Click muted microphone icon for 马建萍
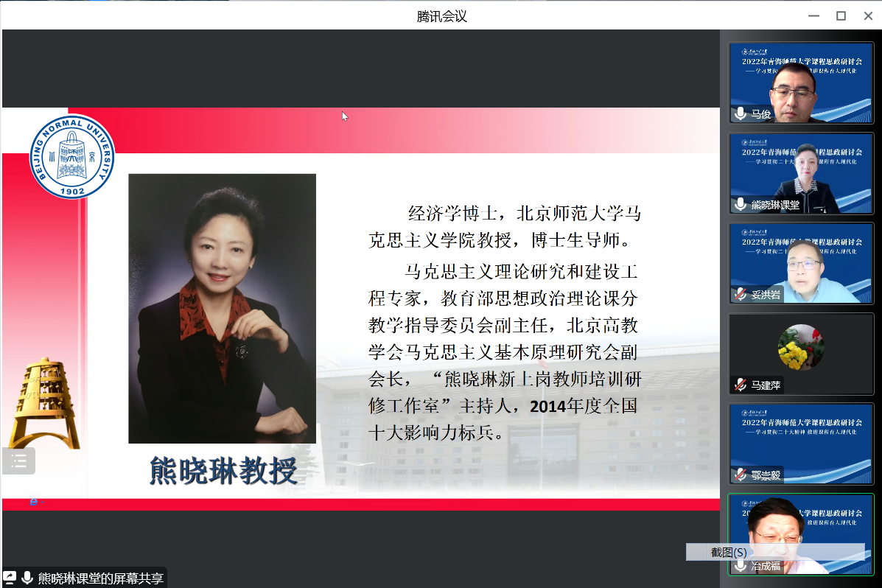Viewport: 882px width, 588px height. click(740, 385)
